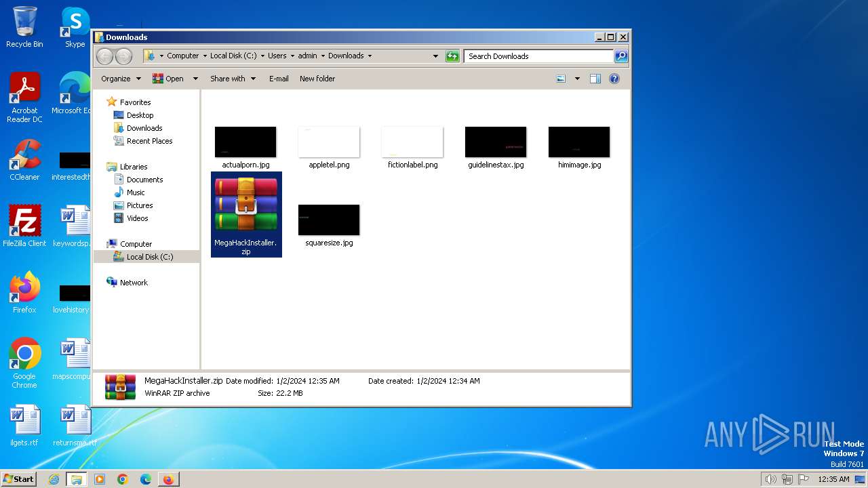Open the Pictures library
Image resolution: width=868 pixels, height=488 pixels.
coord(140,205)
